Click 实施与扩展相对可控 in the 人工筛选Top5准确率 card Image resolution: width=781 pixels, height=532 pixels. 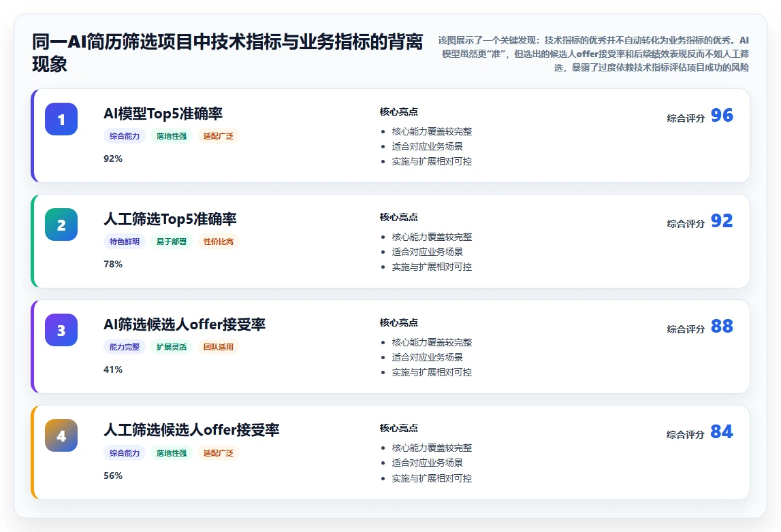(432, 267)
